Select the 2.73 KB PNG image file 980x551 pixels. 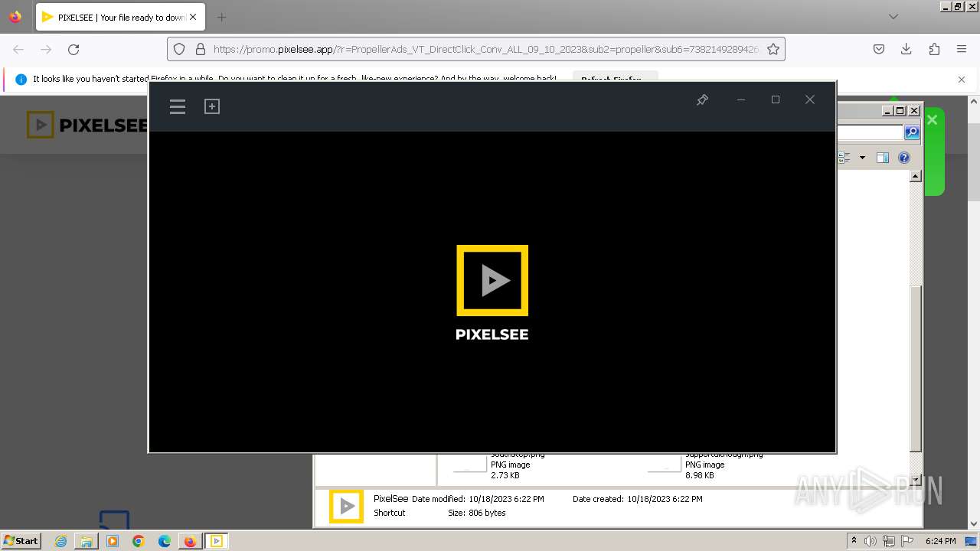pos(498,465)
